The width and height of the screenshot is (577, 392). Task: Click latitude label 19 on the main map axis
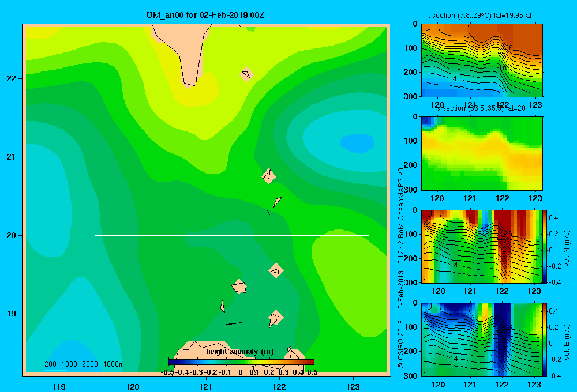(12, 314)
